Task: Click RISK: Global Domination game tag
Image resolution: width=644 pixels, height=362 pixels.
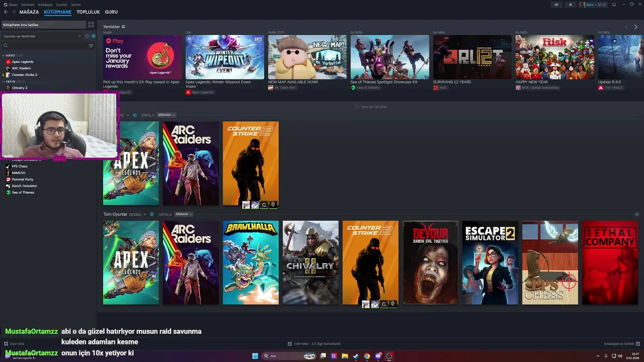Action: (537, 87)
